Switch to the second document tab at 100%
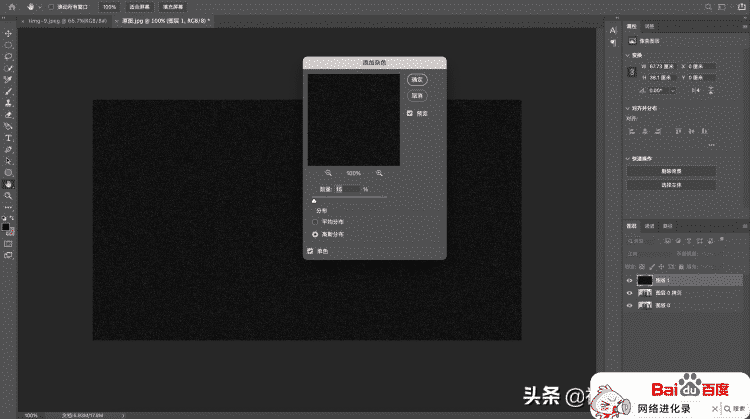 point(165,21)
